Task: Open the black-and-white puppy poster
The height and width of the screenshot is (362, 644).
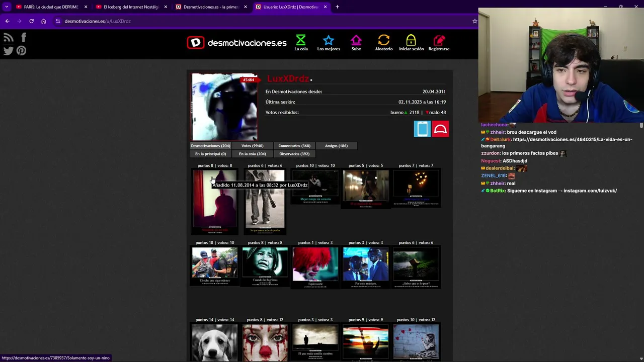Action: pyautogui.click(x=215, y=342)
